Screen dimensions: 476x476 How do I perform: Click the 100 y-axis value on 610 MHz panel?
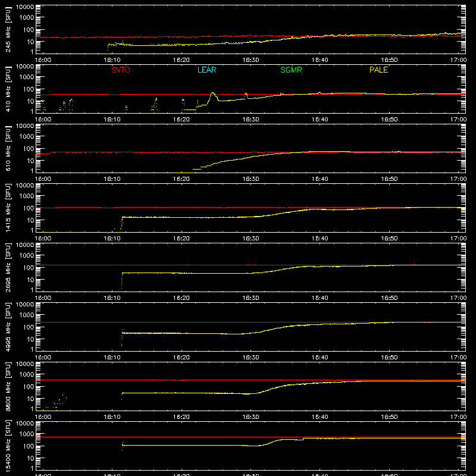[x=29, y=149]
